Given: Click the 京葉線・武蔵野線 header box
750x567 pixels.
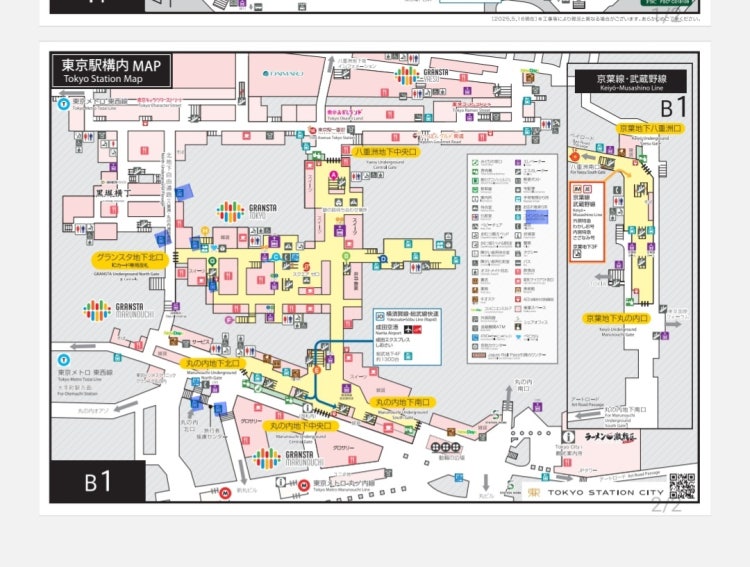Looking at the screenshot, I should tap(631, 81).
